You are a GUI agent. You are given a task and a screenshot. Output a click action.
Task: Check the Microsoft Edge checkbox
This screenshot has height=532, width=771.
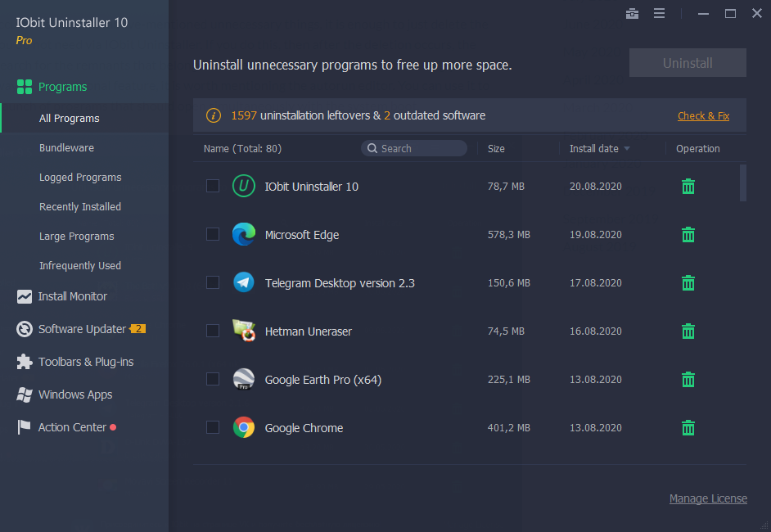point(213,234)
